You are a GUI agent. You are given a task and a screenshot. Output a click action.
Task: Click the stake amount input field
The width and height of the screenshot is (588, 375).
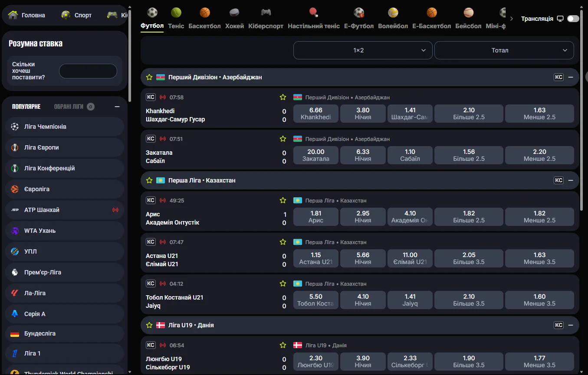pyautogui.click(x=88, y=71)
